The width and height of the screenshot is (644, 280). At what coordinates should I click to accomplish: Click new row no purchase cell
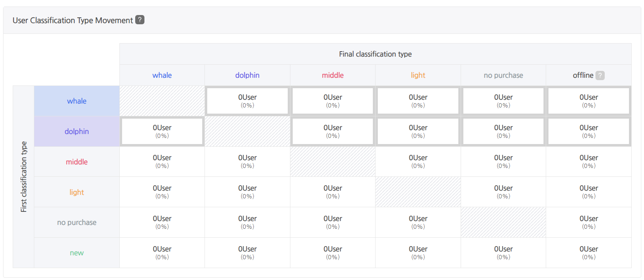[503, 253]
